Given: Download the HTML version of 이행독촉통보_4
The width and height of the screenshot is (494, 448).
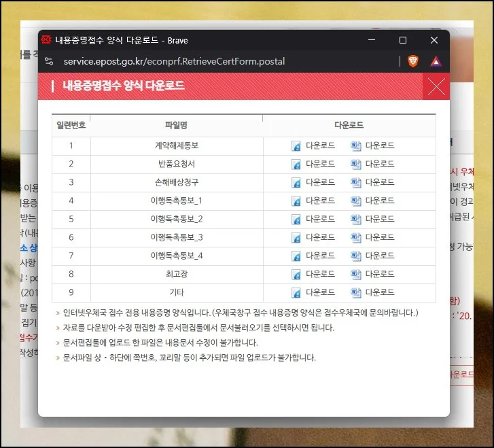Looking at the screenshot, I should (320, 256).
